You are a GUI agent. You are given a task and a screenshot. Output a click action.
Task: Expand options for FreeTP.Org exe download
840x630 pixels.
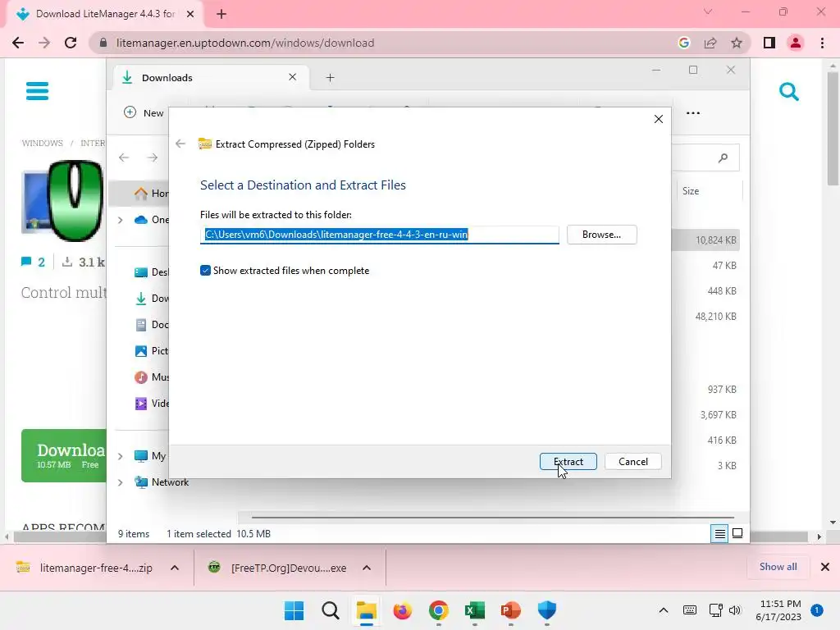click(x=367, y=568)
